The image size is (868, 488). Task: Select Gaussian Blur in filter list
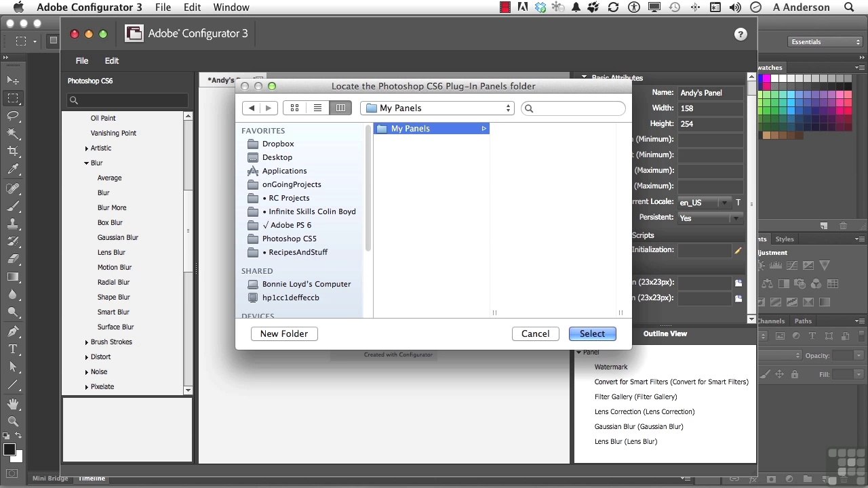(118, 238)
